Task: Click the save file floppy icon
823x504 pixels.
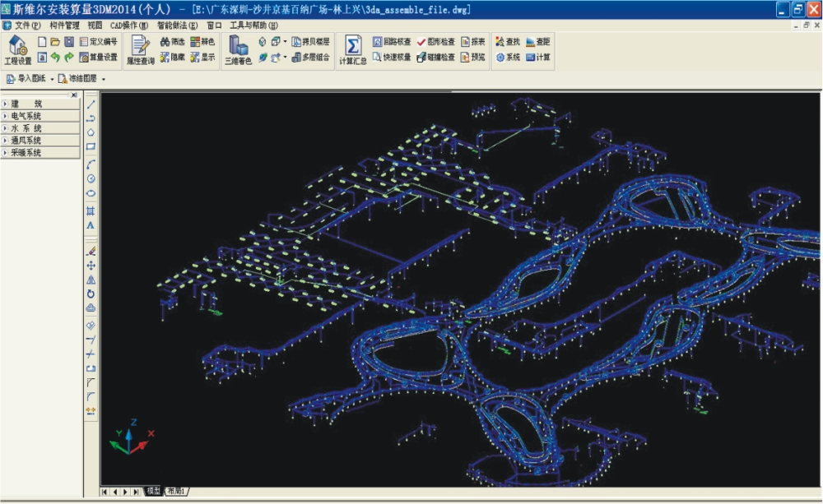Action: click(69, 41)
